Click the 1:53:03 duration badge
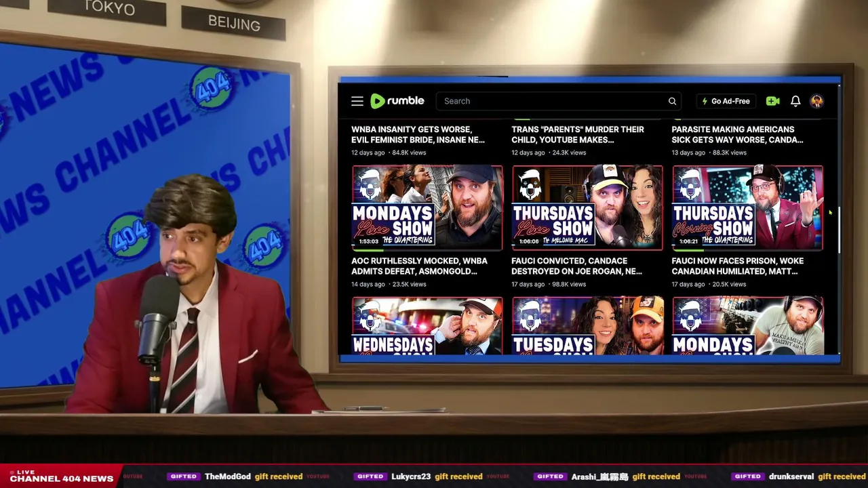868x488 pixels. [368, 241]
